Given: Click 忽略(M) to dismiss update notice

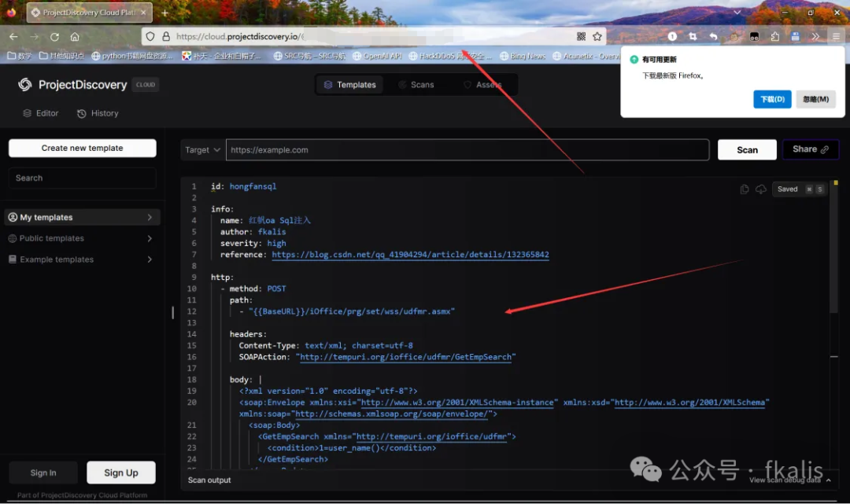Looking at the screenshot, I should [816, 99].
